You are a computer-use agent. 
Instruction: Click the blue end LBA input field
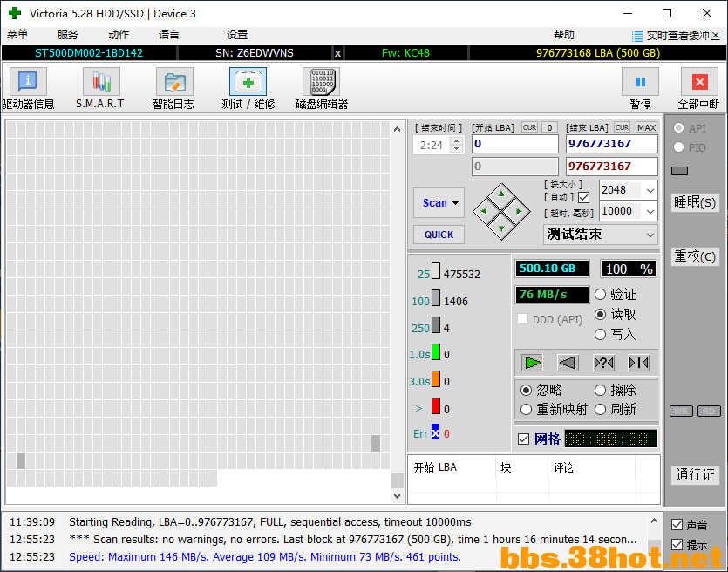pos(612,144)
